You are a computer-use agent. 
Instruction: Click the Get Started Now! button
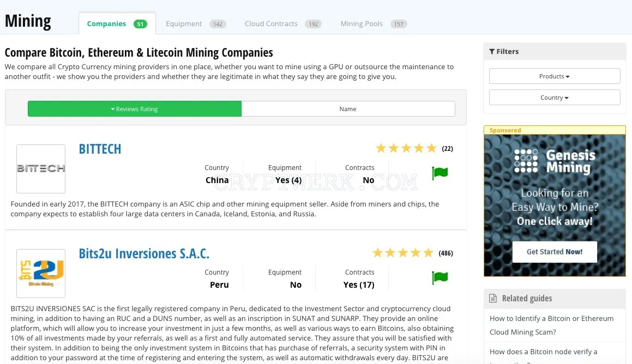(x=555, y=252)
